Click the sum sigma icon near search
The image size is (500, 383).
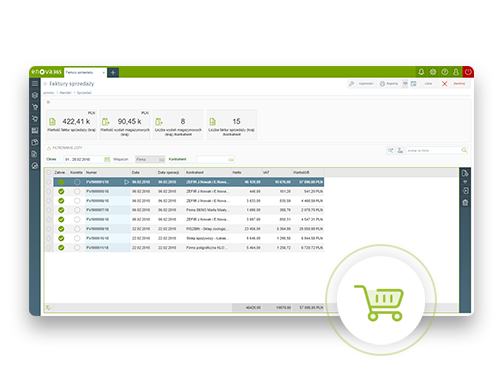tap(400, 151)
